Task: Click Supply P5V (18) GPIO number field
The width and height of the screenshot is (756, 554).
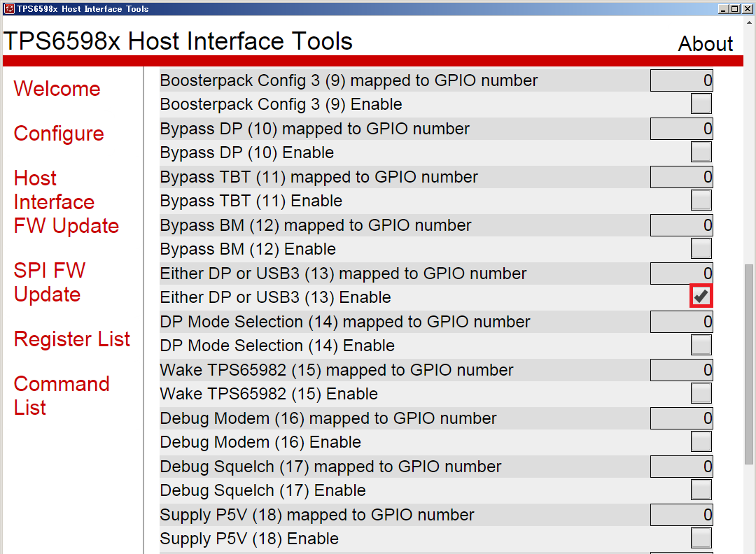Action: (x=681, y=515)
